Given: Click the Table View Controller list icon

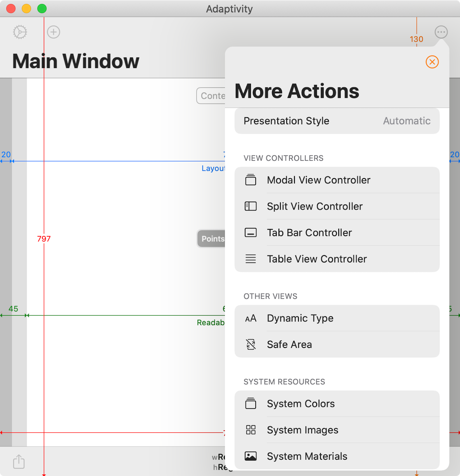Looking at the screenshot, I should tap(251, 259).
